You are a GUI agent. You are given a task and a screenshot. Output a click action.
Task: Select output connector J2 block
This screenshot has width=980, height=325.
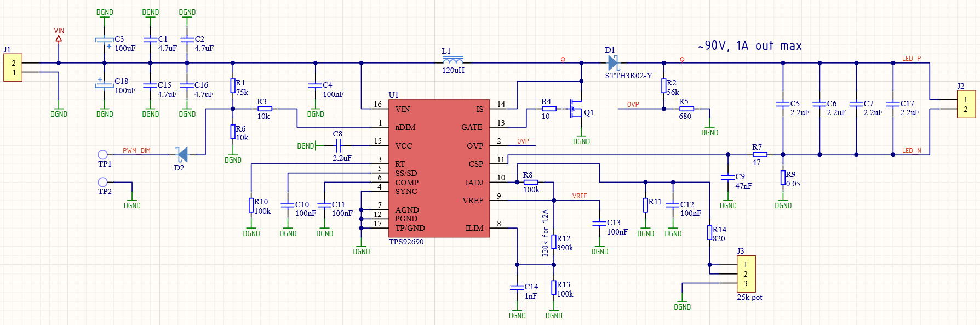[x=966, y=104]
